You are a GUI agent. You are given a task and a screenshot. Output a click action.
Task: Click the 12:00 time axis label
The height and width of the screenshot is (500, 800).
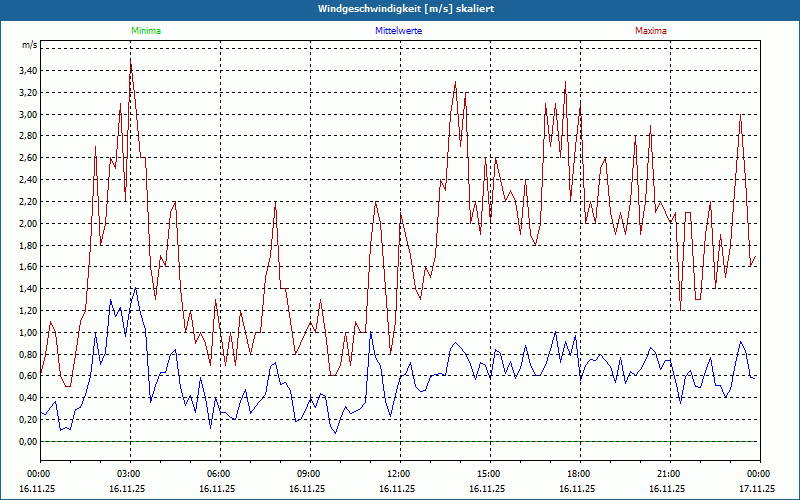(398, 474)
